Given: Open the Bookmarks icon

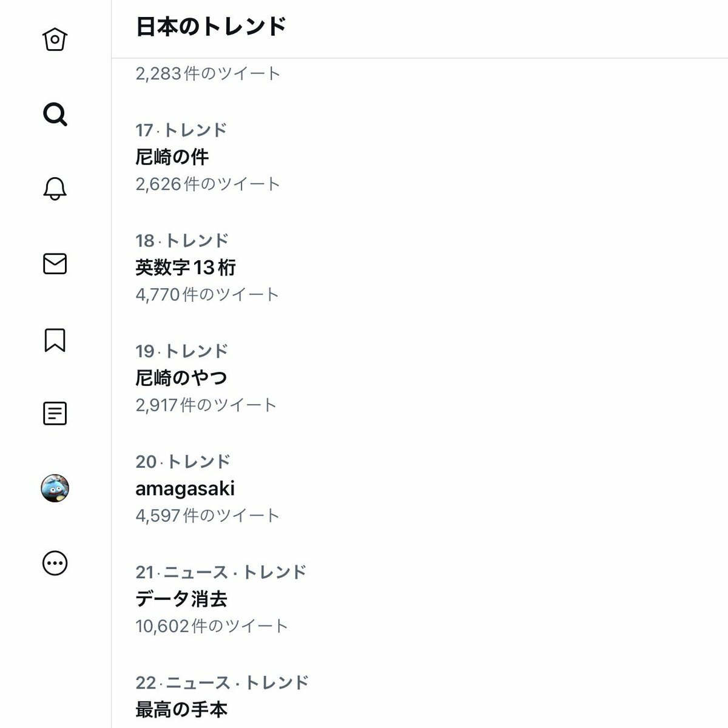Looking at the screenshot, I should tap(55, 340).
